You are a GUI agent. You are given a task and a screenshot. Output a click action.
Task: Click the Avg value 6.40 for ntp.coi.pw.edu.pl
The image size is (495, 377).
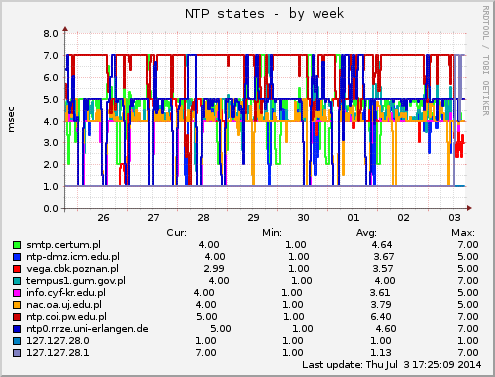pos(381,317)
